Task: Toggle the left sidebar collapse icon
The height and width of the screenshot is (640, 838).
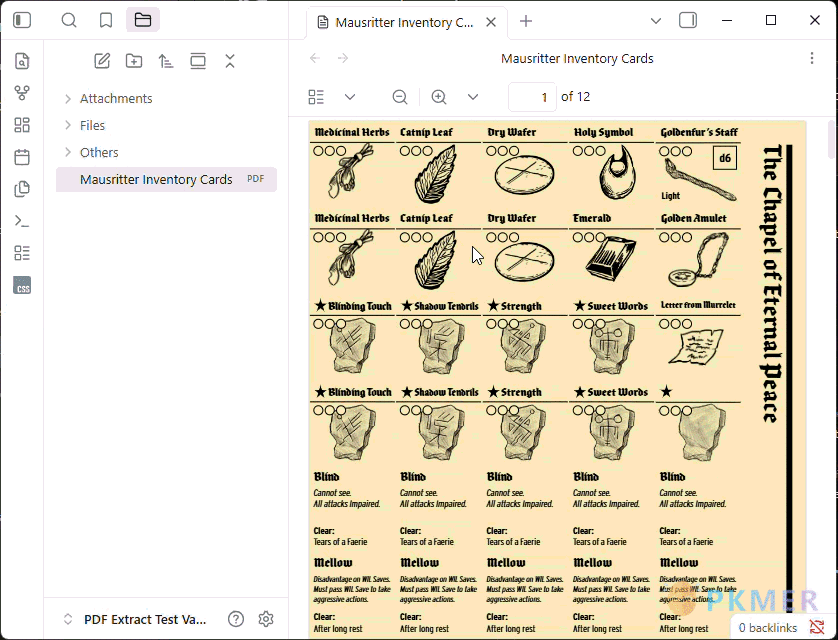Action: (x=22, y=20)
